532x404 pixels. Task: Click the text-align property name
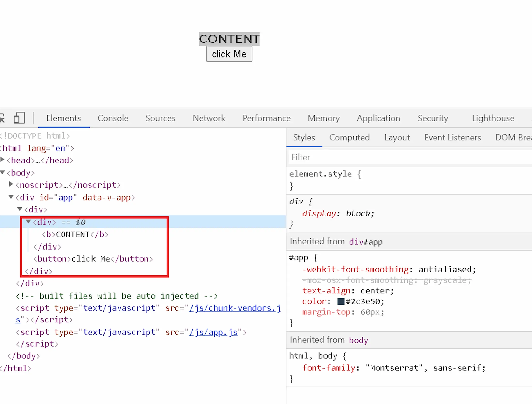[x=326, y=291]
